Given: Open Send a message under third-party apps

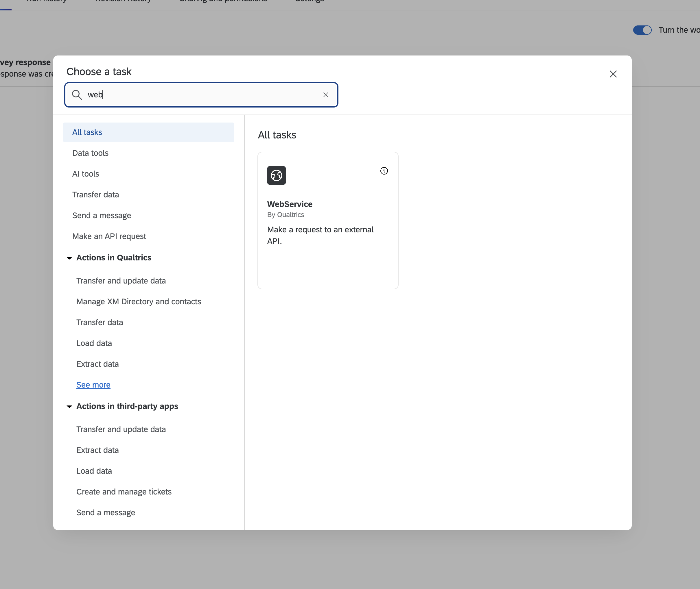Looking at the screenshot, I should pyautogui.click(x=106, y=512).
